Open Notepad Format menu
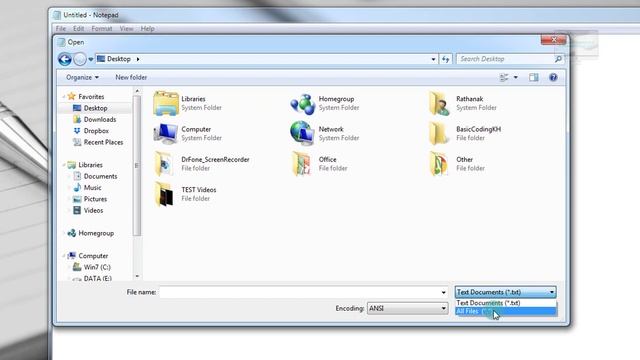Screen dimensions: 640x360 (x=102, y=29)
